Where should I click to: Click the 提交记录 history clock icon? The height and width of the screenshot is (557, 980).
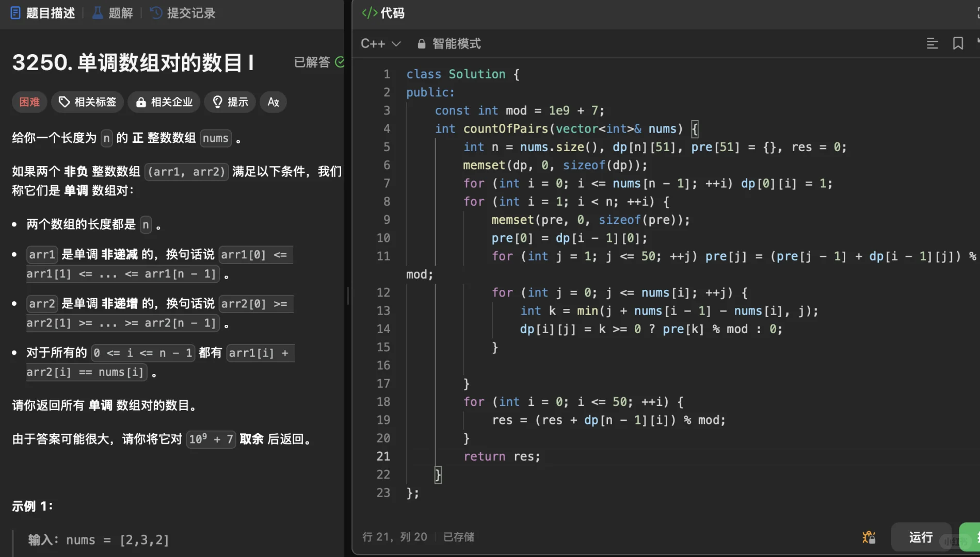pyautogui.click(x=156, y=13)
